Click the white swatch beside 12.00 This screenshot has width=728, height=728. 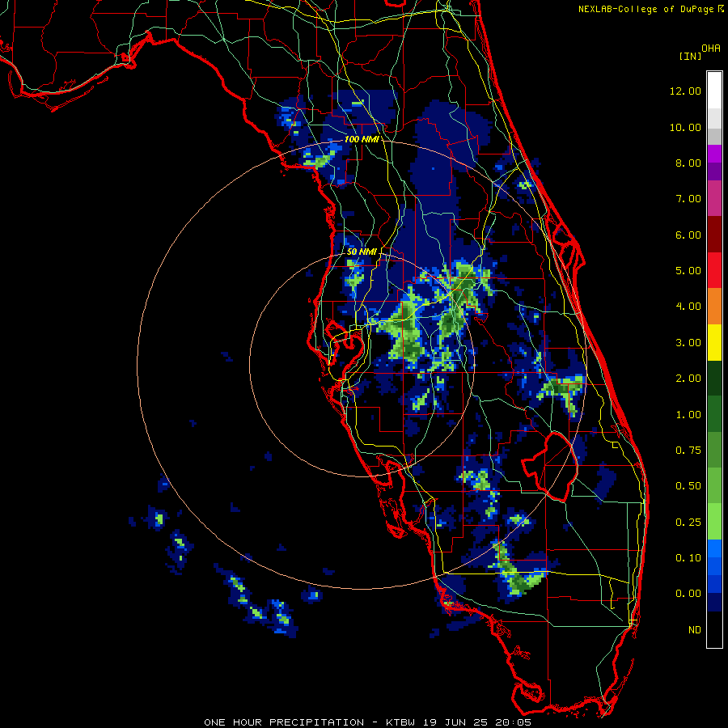(714, 91)
